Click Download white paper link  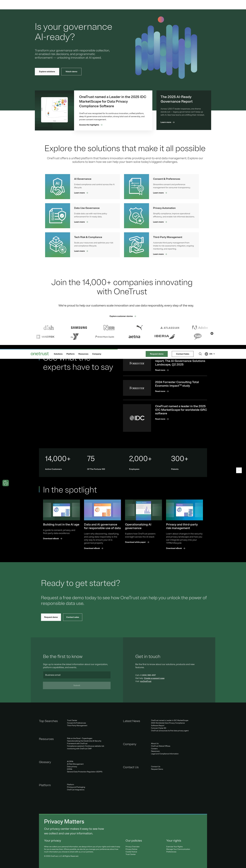(x=137, y=542)
